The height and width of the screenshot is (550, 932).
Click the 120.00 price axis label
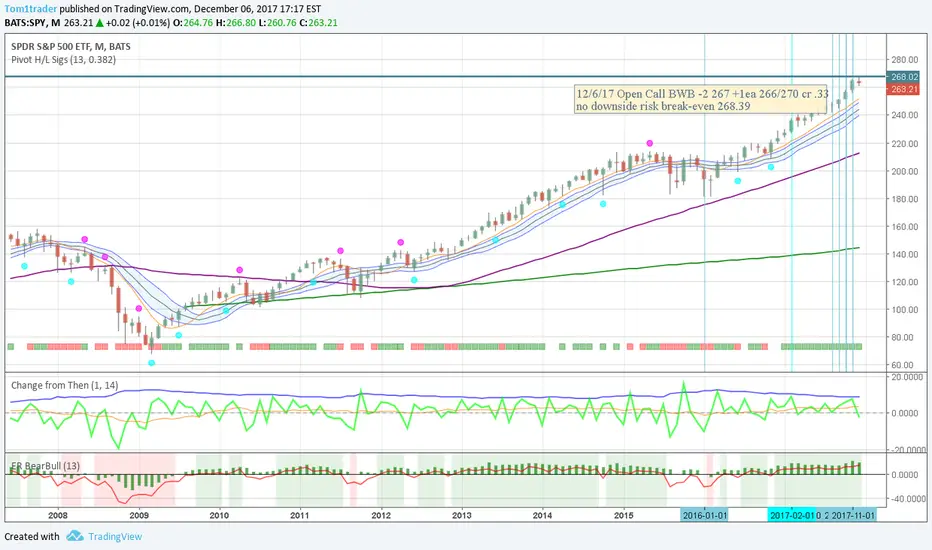tap(904, 282)
